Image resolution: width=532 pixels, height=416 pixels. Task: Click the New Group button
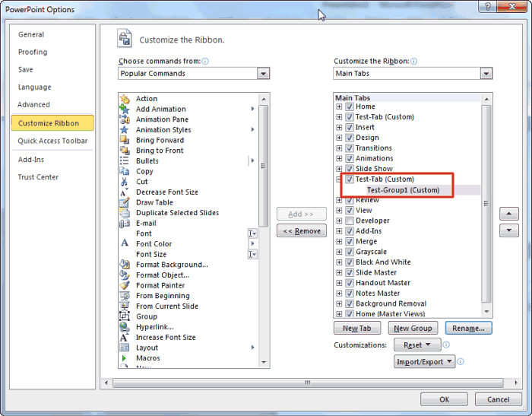click(413, 328)
